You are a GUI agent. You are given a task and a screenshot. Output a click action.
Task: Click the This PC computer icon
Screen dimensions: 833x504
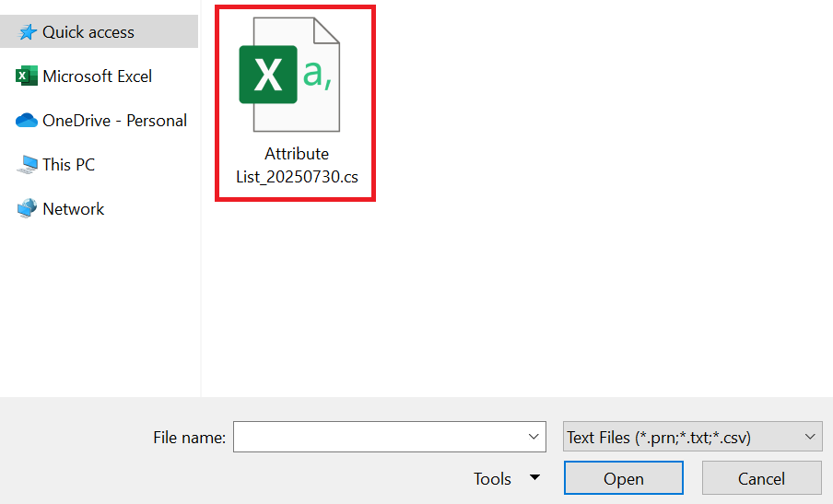coord(27,165)
